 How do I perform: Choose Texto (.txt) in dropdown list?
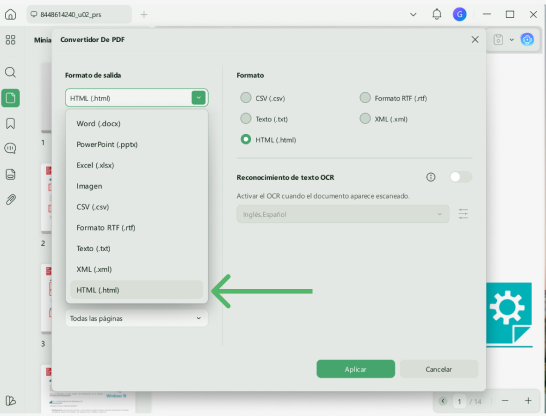click(136, 249)
